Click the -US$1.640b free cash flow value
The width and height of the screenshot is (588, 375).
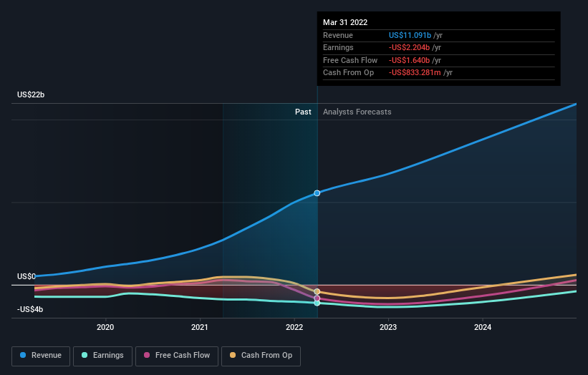409,60
